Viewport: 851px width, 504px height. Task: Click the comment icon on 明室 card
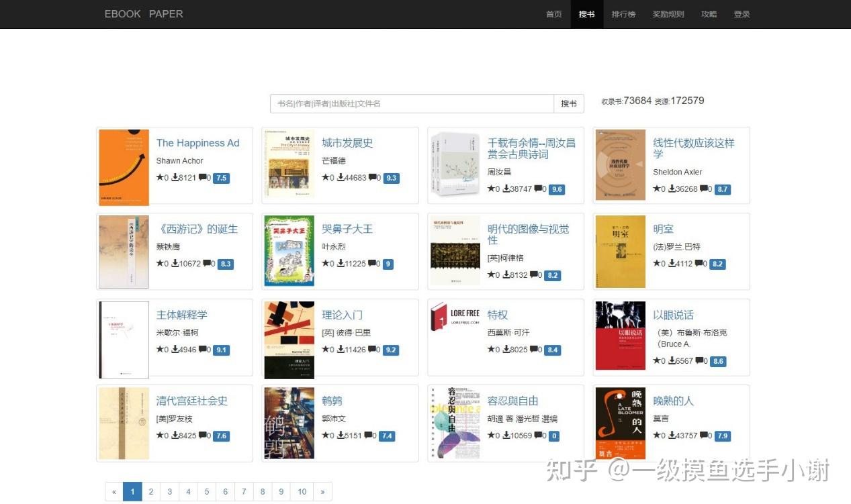click(700, 264)
